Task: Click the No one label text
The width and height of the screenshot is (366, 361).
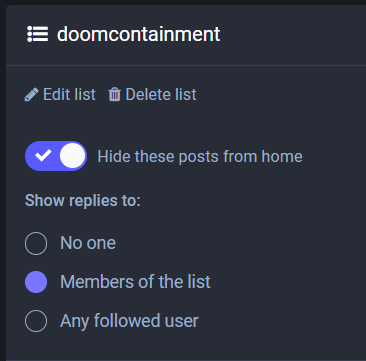Action: (88, 243)
